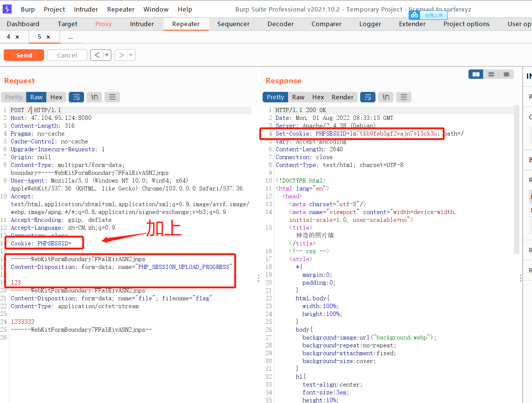Click the value 1233333 in request body
Screen dimensions: 532x403
coord(22,322)
